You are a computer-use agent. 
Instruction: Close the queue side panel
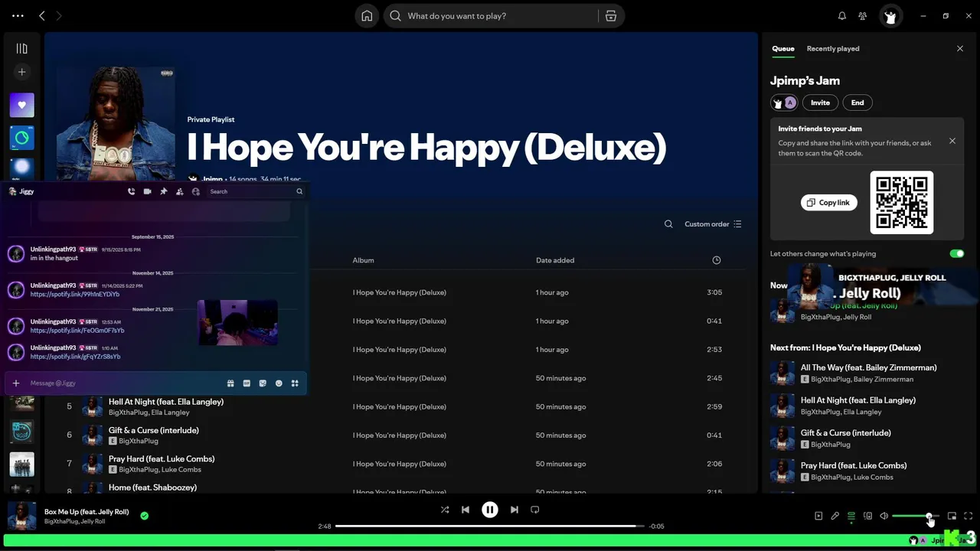[960, 48]
